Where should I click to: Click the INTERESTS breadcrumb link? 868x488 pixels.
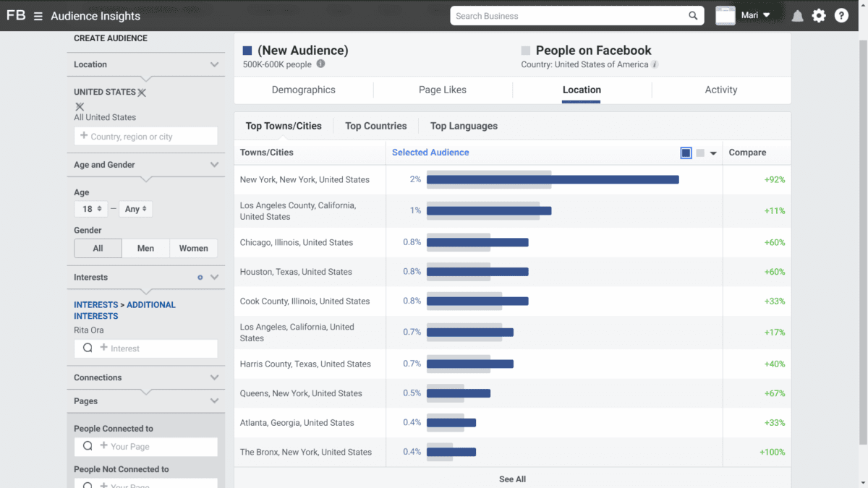[95, 305]
